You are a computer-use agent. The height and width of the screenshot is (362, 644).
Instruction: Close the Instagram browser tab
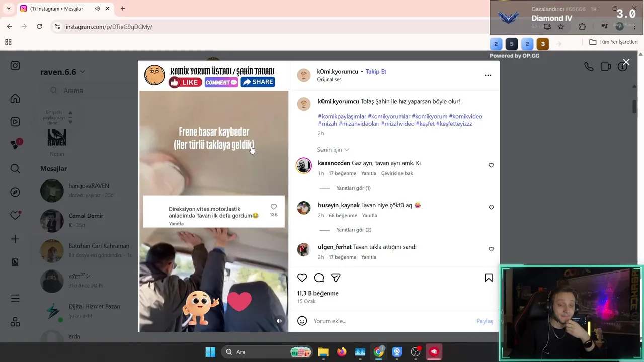tap(107, 9)
